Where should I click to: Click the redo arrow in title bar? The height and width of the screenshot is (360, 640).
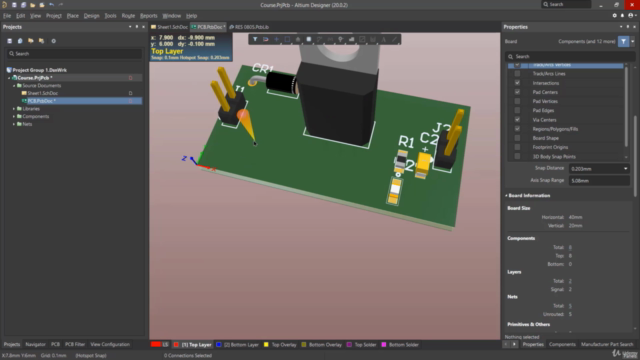coord(61,5)
